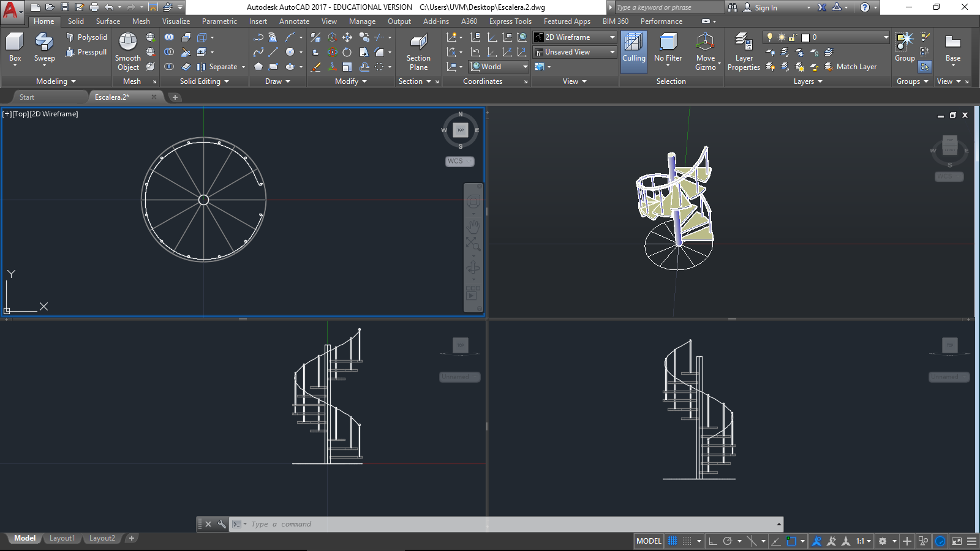Toggle ortho mode in status bar
The image size is (980, 551).
(x=712, y=541)
